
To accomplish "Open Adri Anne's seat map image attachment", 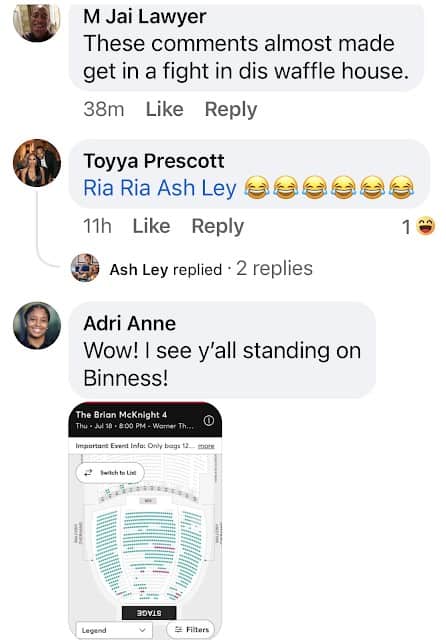I will tap(145, 520).
